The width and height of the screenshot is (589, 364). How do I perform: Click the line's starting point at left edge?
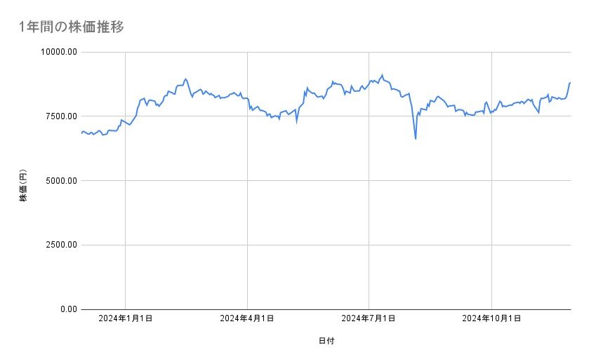pyautogui.click(x=81, y=133)
